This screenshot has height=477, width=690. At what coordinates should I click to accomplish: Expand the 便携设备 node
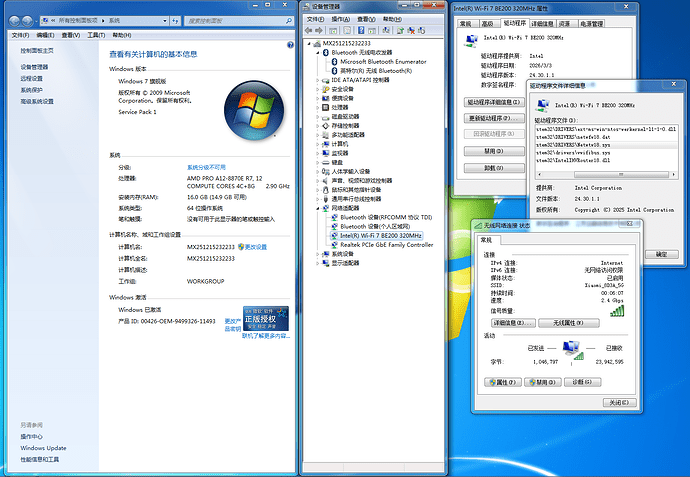coord(318,99)
